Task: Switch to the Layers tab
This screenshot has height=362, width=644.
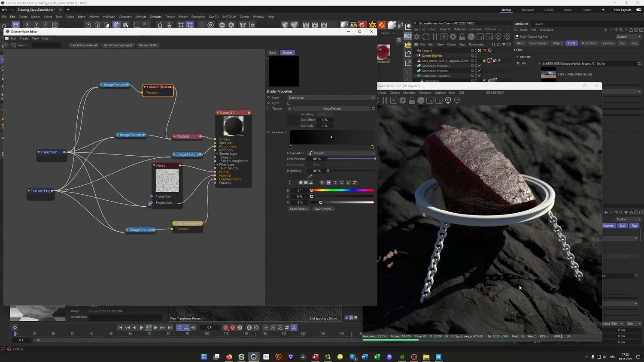Action: (x=539, y=24)
